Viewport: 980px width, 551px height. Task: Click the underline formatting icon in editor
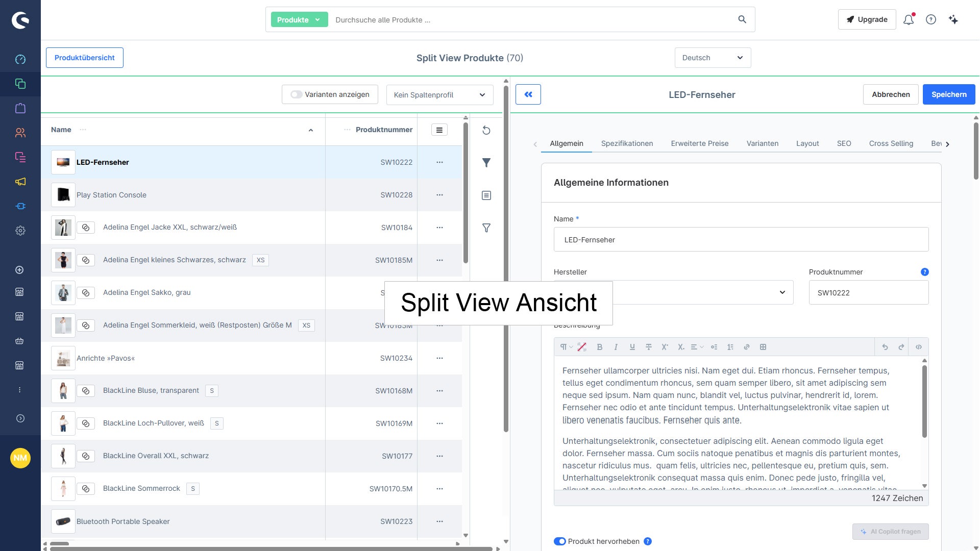(x=632, y=347)
